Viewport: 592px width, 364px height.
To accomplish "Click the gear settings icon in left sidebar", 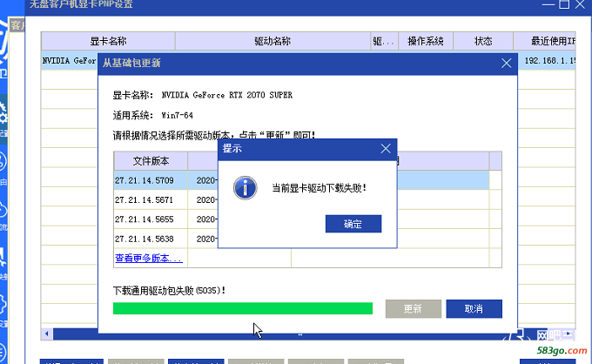I will (x=3, y=114).
